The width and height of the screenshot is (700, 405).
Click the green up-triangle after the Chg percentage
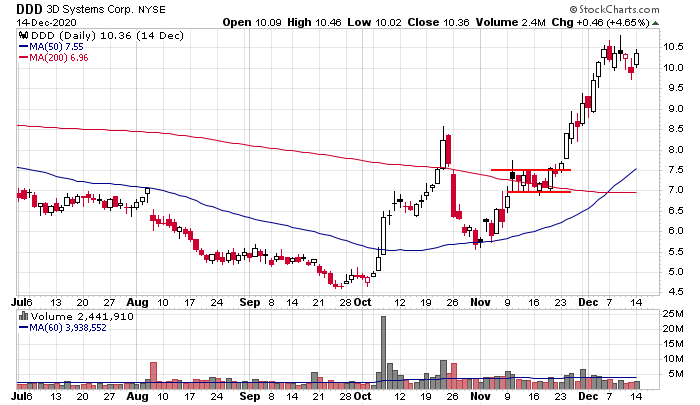pyautogui.click(x=655, y=23)
